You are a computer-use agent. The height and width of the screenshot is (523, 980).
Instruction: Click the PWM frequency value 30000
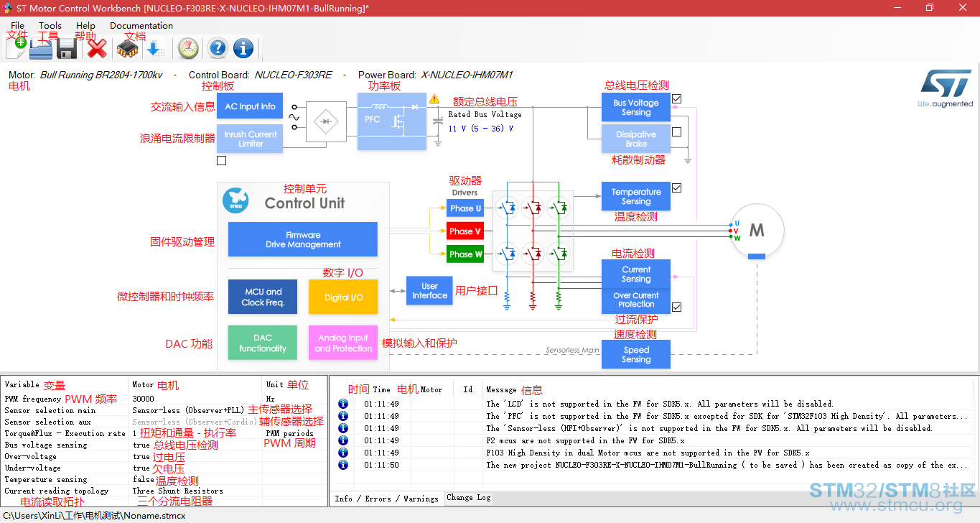pyautogui.click(x=143, y=399)
